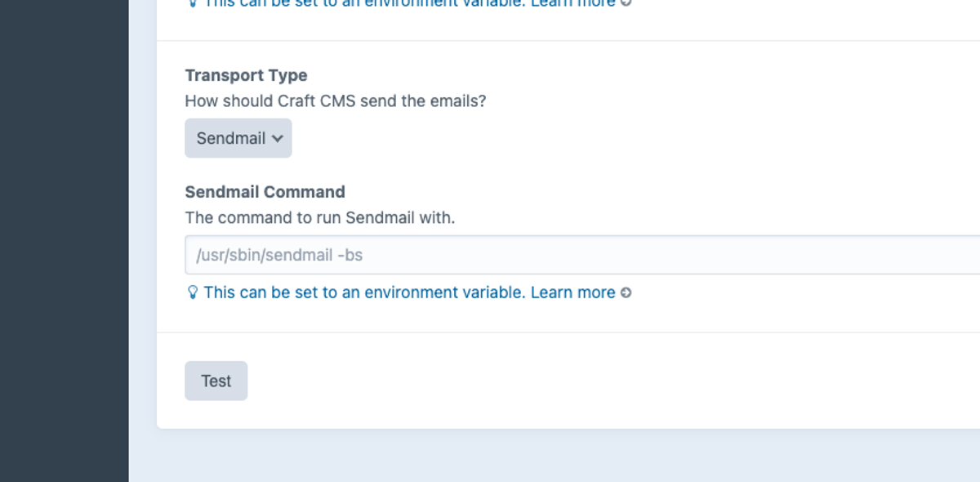Click the dark navy sidebar panel

64,241
